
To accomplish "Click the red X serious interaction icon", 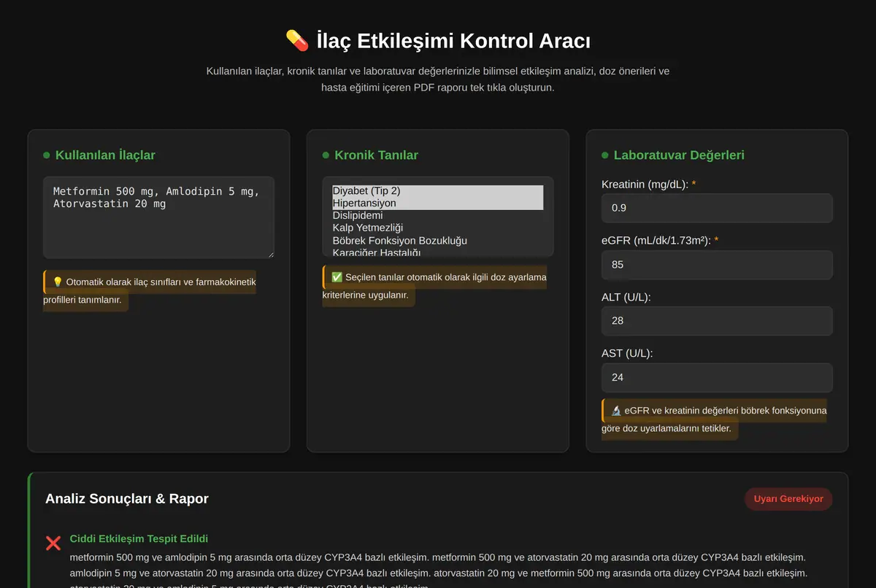I will [x=53, y=543].
